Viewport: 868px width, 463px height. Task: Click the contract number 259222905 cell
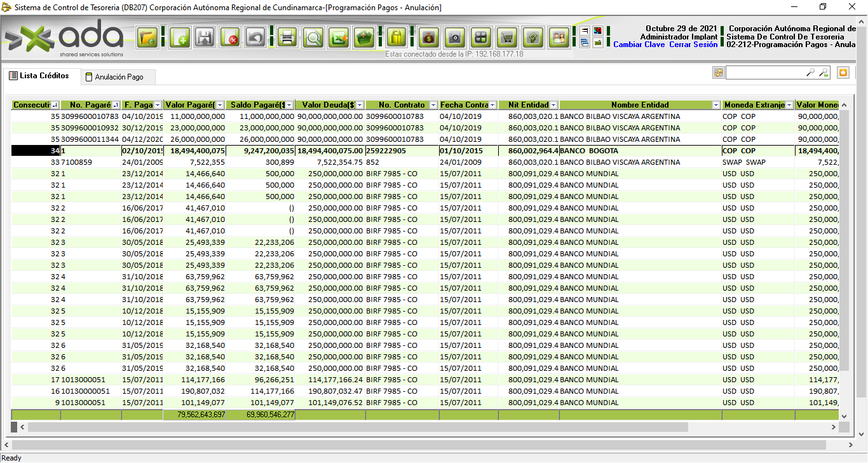click(x=402, y=151)
